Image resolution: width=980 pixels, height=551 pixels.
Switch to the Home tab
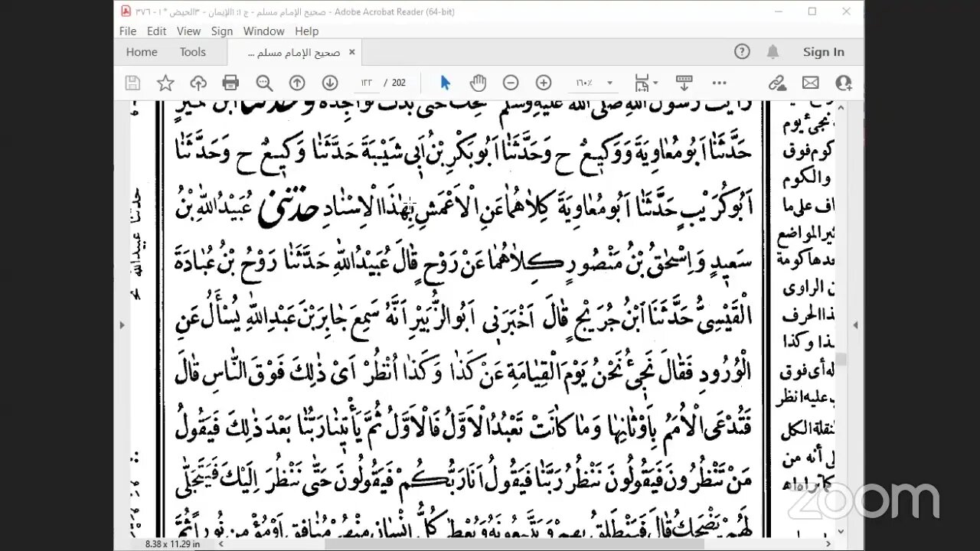(x=142, y=52)
